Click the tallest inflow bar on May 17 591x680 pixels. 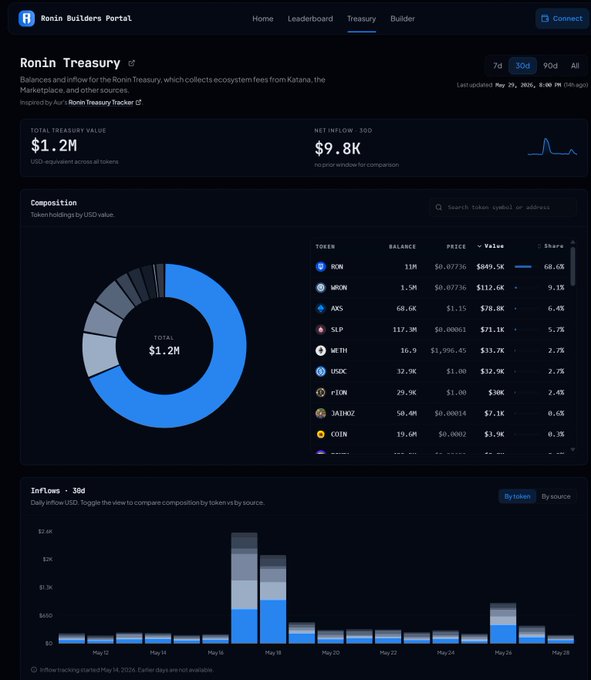click(x=244, y=588)
